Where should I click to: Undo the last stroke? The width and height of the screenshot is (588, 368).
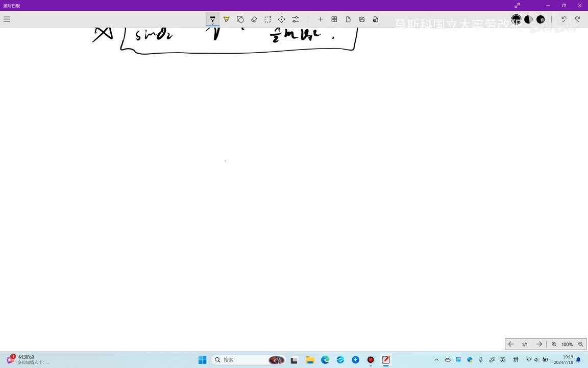tap(563, 19)
